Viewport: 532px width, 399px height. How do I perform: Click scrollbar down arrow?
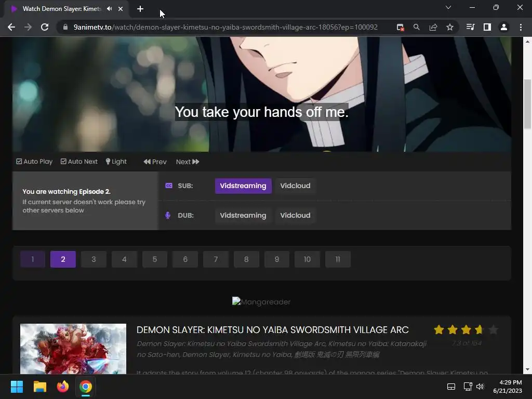(x=527, y=369)
